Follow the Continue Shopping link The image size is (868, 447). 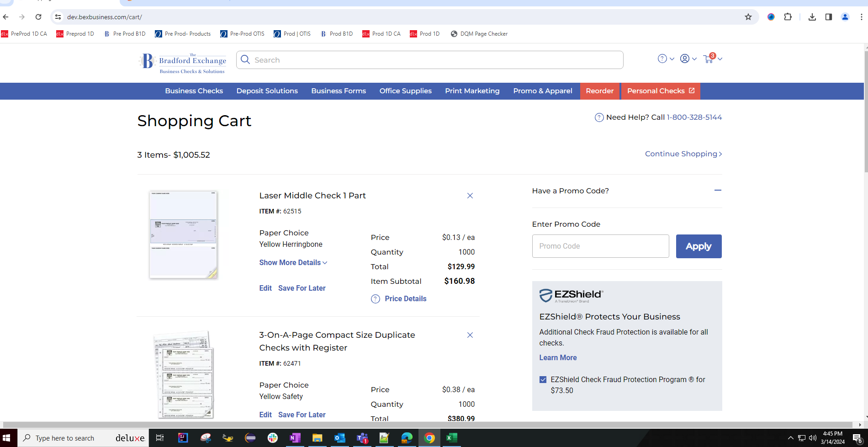(683, 154)
